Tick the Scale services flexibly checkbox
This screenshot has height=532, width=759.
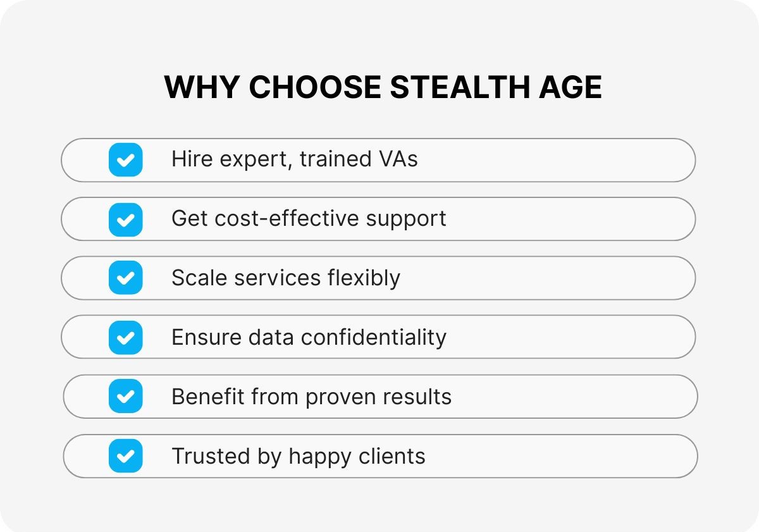[125, 278]
